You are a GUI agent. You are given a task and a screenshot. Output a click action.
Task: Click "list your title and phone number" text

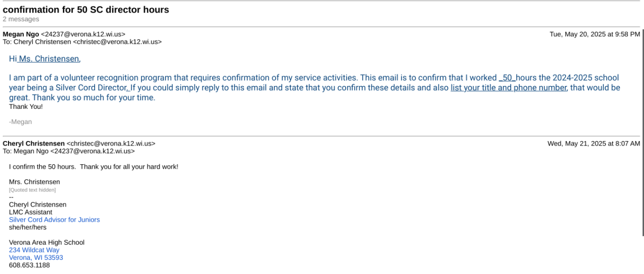tap(509, 88)
